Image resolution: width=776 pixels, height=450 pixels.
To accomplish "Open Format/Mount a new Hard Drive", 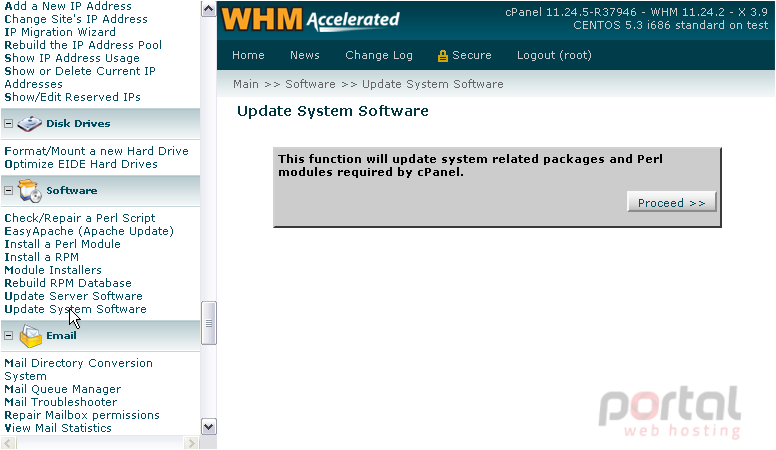I will [x=97, y=151].
